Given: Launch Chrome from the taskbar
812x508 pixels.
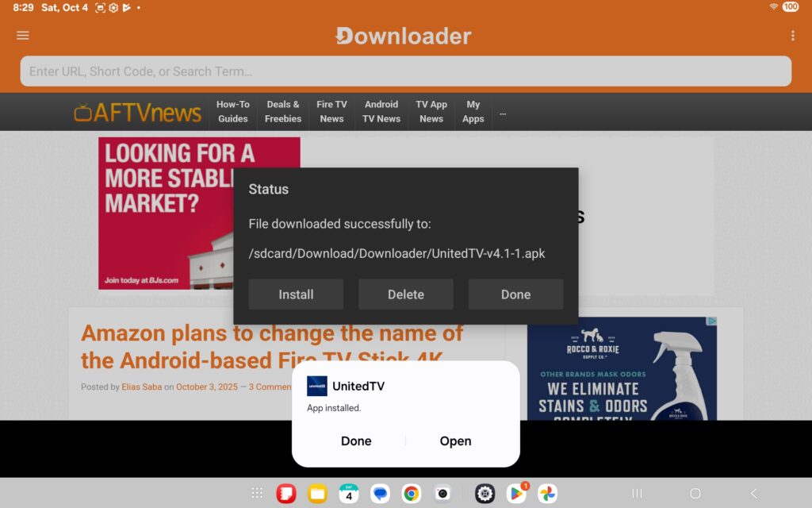Looking at the screenshot, I should point(411,494).
